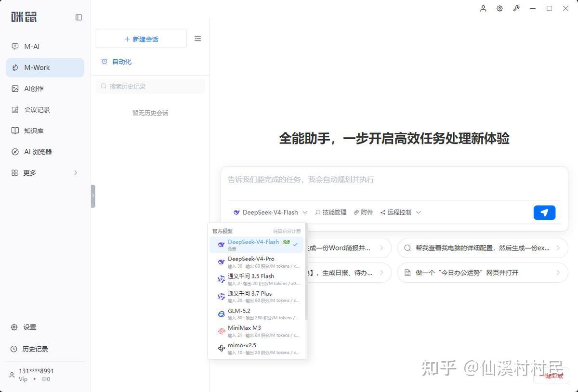
Task: Click chevron on 今日办公运势 suggestion
Action: (x=558, y=273)
